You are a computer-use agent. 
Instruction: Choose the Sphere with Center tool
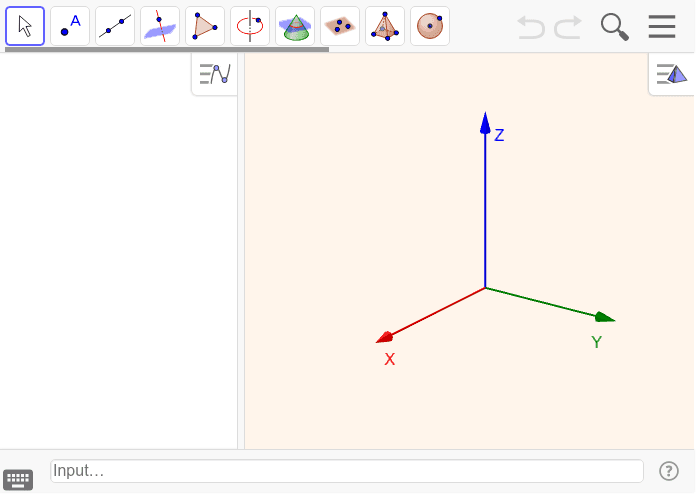430,26
